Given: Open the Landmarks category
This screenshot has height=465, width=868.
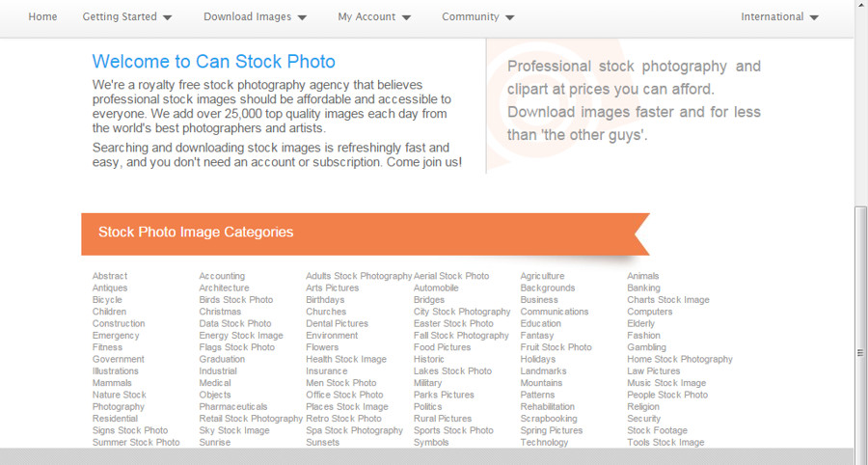Looking at the screenshot, I should tap(543, 370).
